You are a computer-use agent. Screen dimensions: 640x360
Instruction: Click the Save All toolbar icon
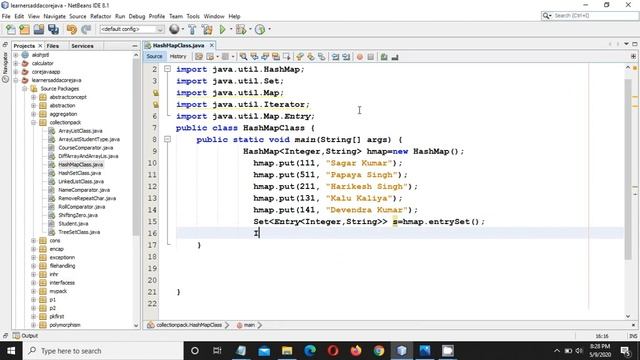click(x=53, y=29)
